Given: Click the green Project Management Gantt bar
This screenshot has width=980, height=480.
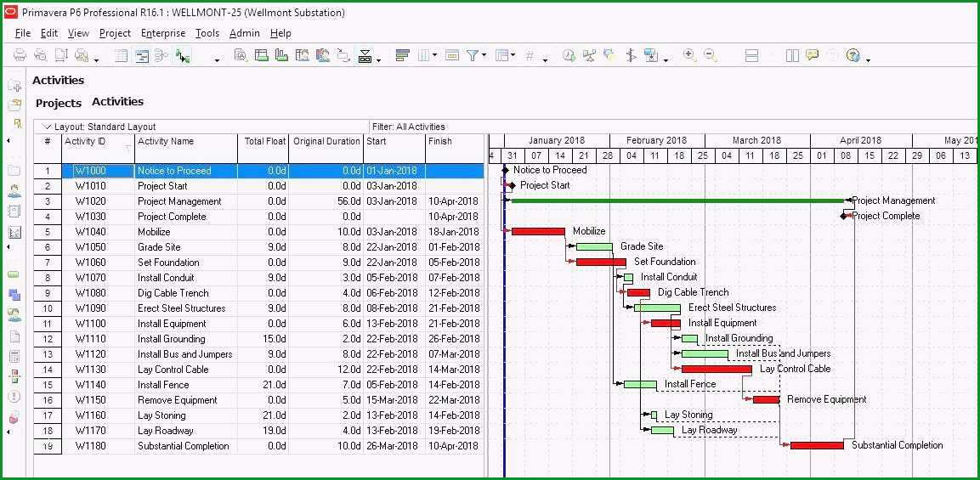Looking at the screenshot, I should tap(677, 200).
